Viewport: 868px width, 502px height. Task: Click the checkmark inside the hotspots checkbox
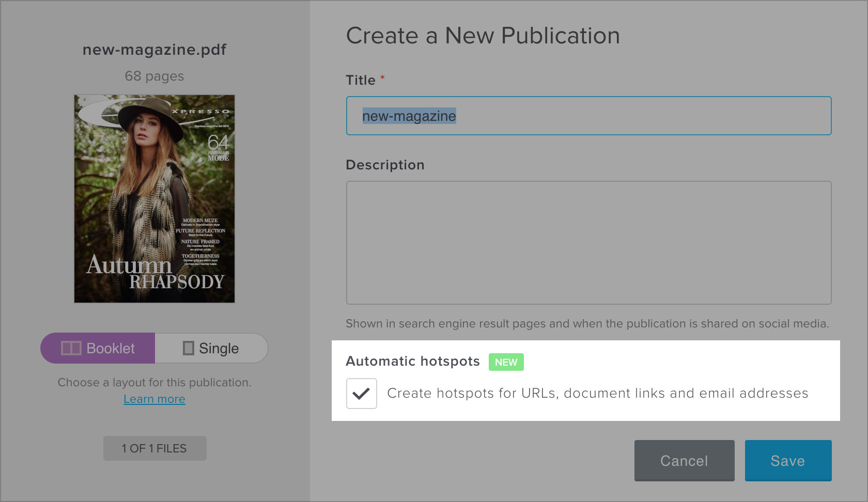(361, 393)
